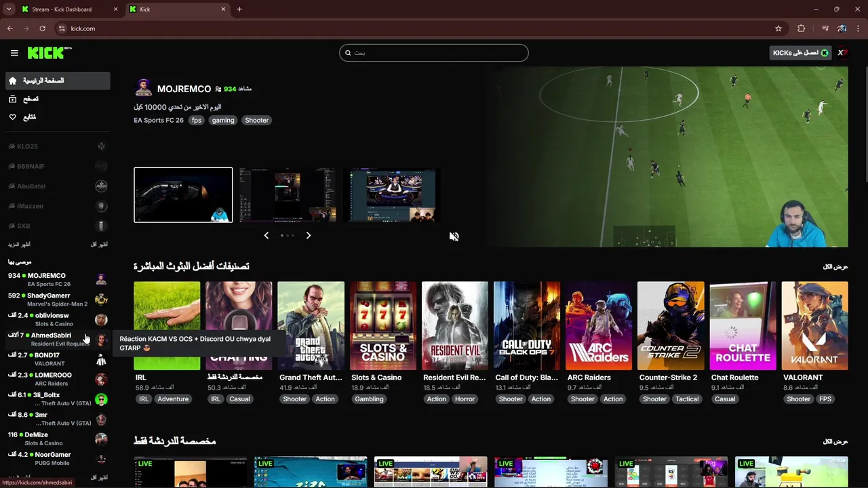Open the browser extensions icon
This screenshot has width=868, height=488.
pyautogui.click(x=801, y=28)
